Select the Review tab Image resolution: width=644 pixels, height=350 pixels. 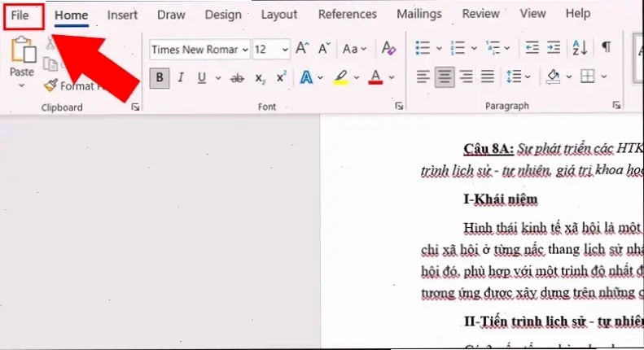pyautogui.click(x=480, y=14)
